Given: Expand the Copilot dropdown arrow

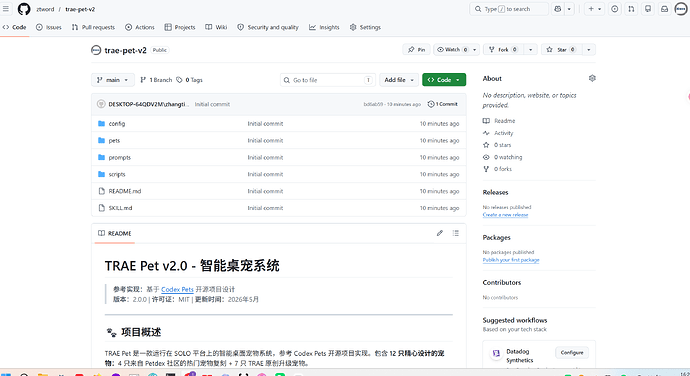Looking at the screenshot, I should [569, 9].
